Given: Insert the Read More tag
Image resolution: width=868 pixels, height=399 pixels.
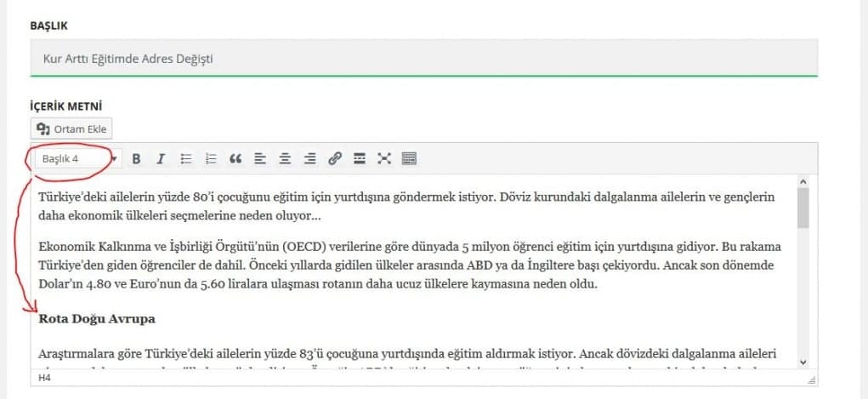Looking at the screenshot, I should click(x=360, y=159).
